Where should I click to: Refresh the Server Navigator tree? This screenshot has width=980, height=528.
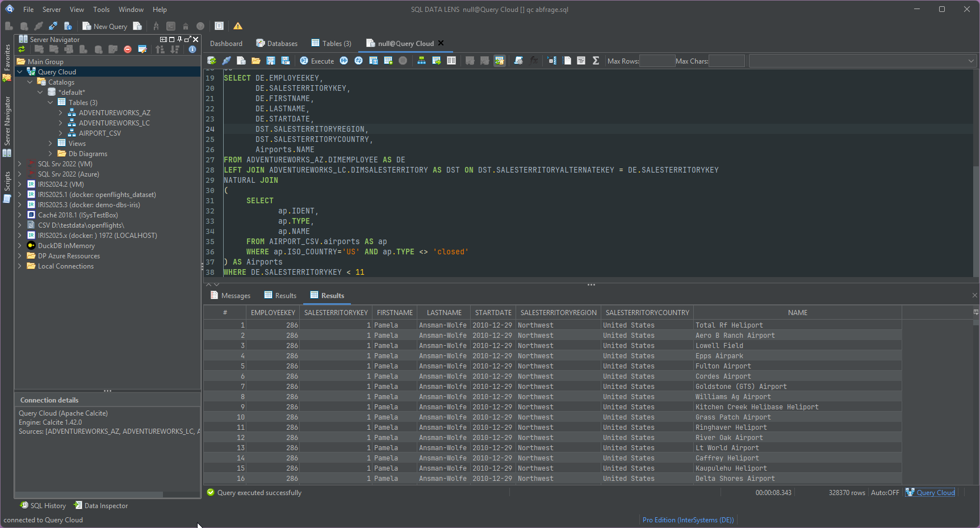click(x=22, y=49)
